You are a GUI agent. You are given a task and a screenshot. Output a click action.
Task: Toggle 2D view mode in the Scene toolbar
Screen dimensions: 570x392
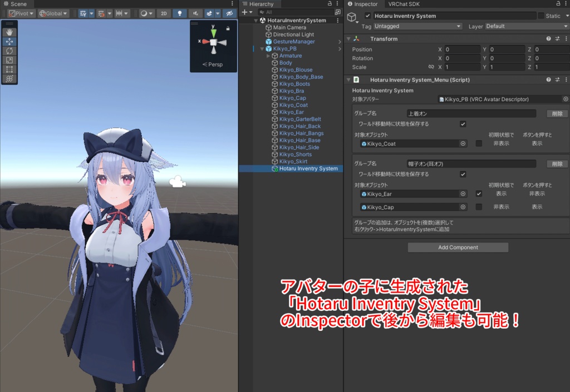point(164,13)
